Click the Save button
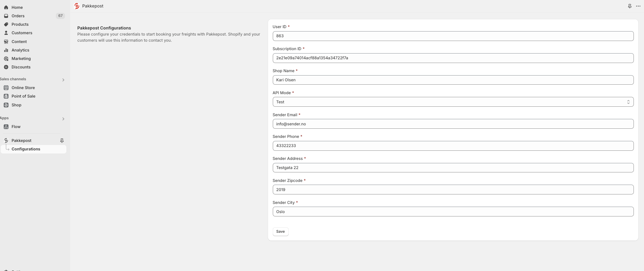 [x=280, y=232]
